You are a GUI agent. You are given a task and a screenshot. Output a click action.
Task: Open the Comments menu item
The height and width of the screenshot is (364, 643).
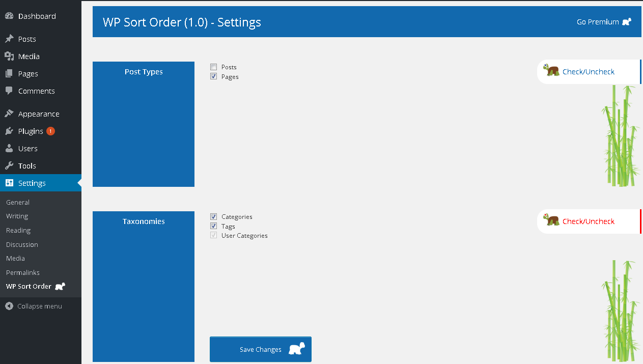(41, 91)
